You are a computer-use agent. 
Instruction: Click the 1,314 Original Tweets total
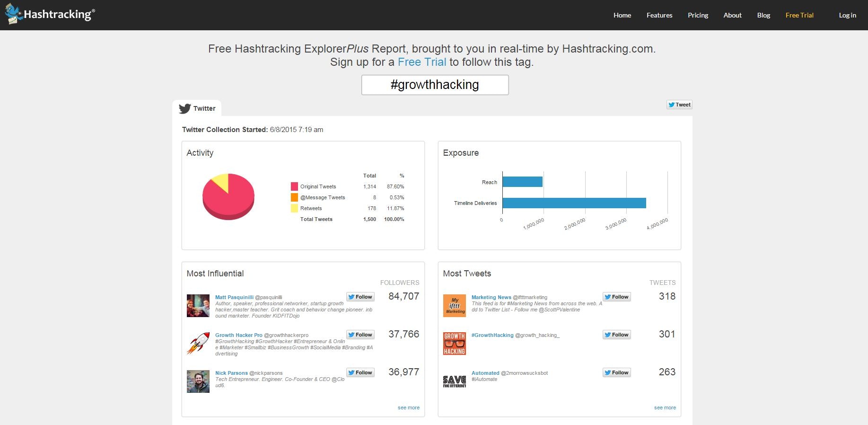point(369,186)
